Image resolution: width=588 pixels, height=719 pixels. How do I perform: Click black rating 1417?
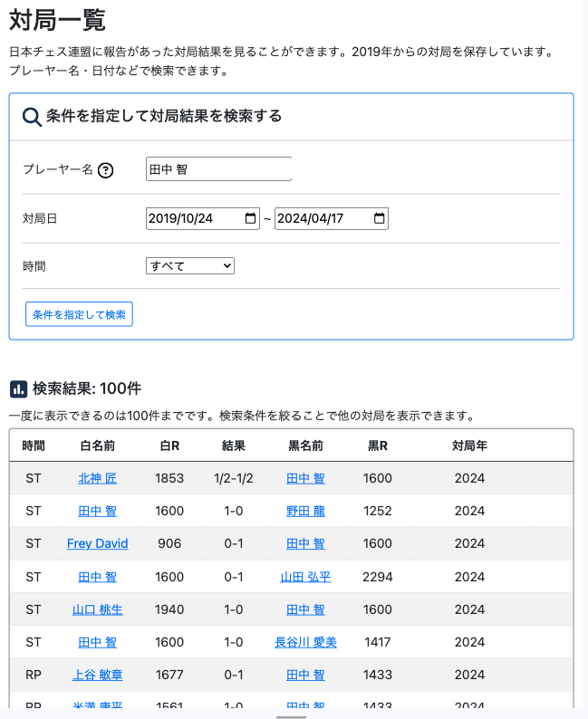(x=378, y=642)
